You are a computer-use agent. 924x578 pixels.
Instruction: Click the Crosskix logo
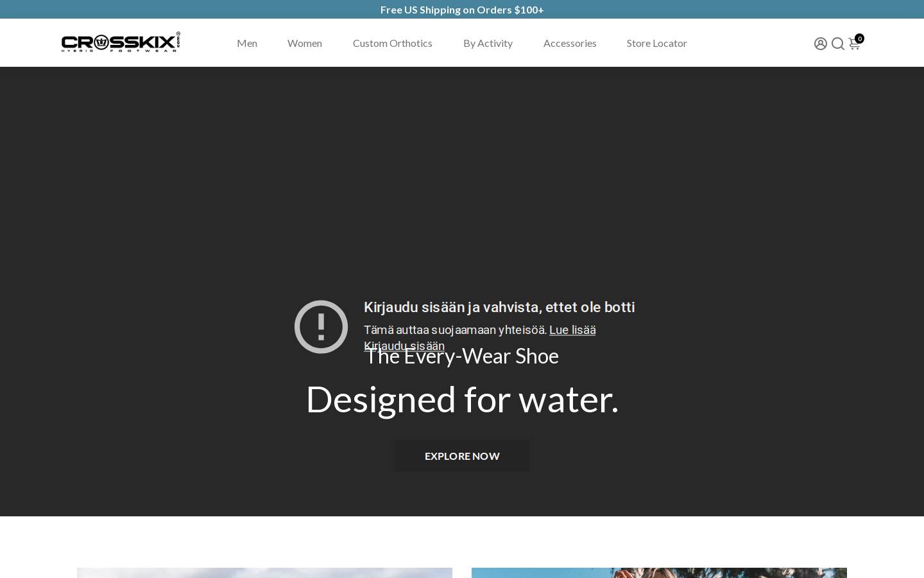tap(121, 42)
